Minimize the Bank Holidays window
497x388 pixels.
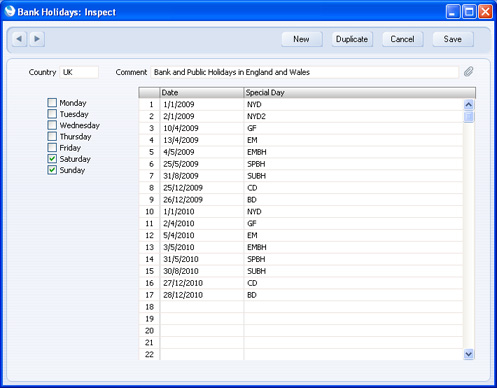coord(453,12)
